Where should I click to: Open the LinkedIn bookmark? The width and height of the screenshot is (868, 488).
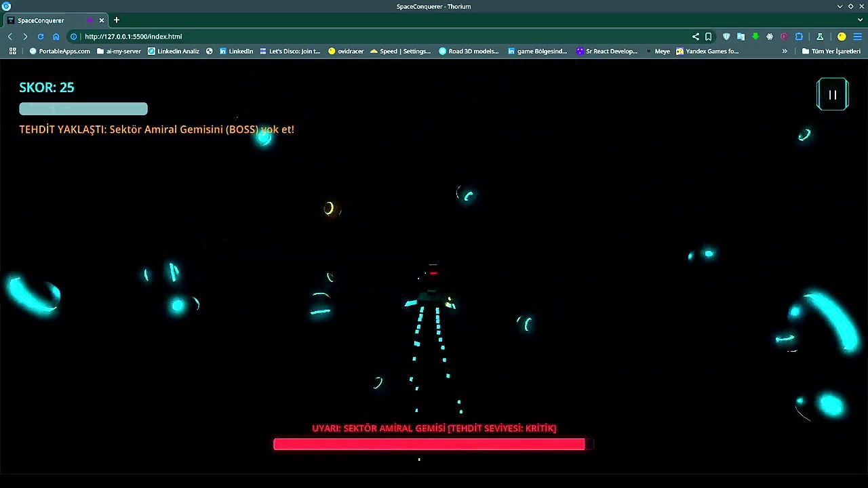tap(236, 52)
